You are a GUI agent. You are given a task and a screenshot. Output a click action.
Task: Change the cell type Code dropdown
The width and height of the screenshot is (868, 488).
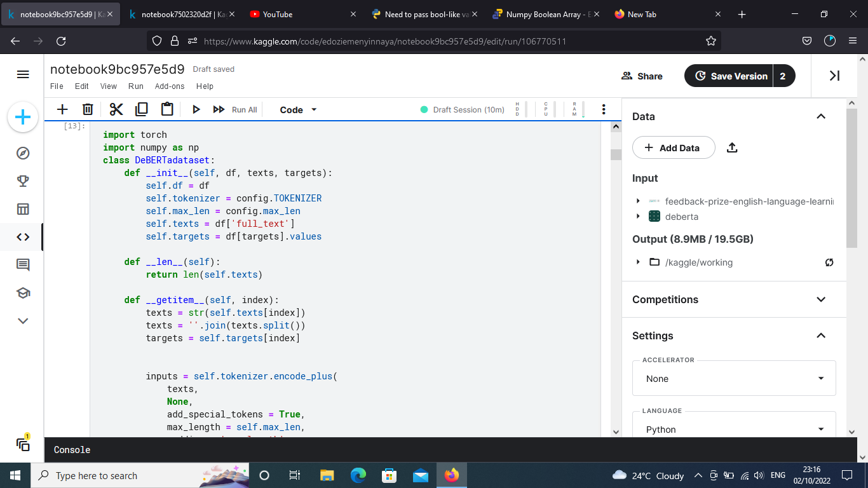pos(298,110)
